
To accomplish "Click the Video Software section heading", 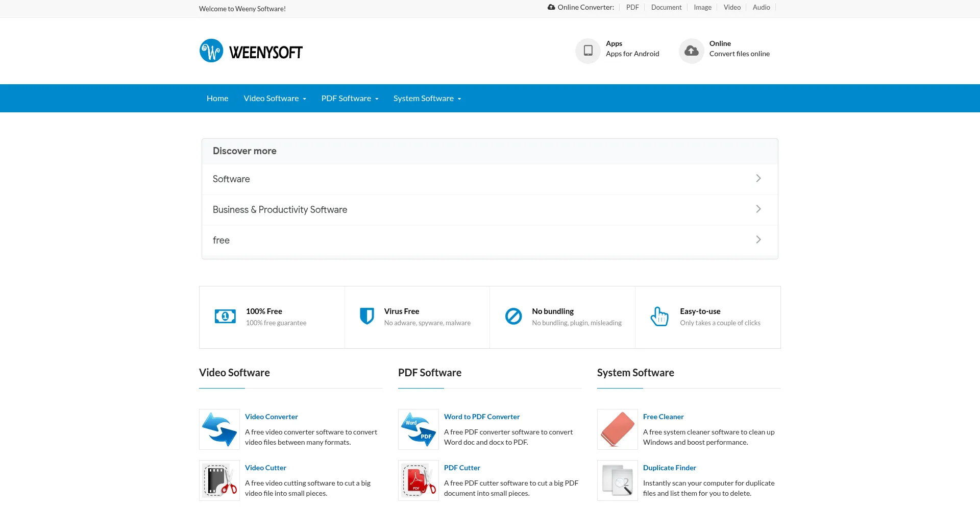I will [x=234, y=373].
